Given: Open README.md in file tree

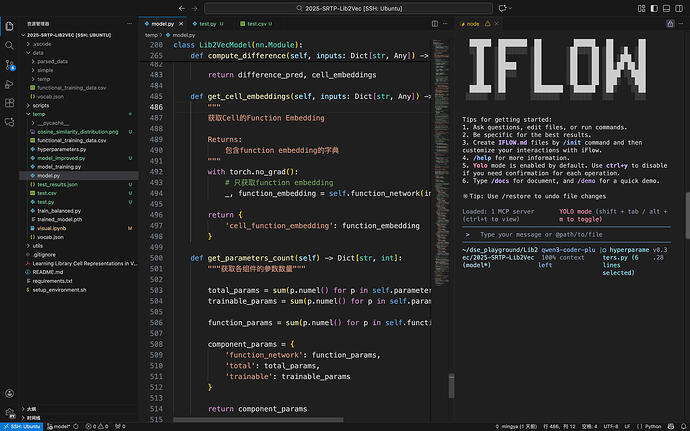Looking at the screenshot, I should tap(48, 272).
